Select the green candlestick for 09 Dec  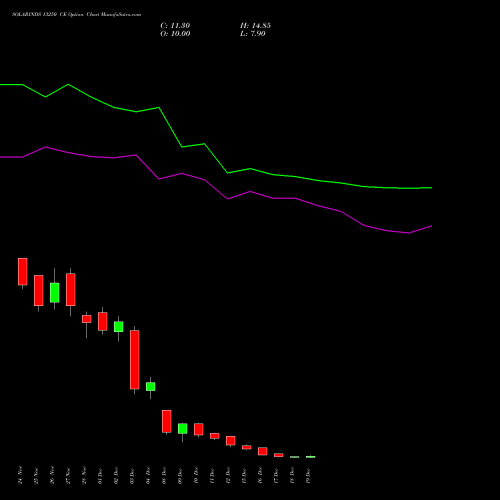[x=183, y=429]
